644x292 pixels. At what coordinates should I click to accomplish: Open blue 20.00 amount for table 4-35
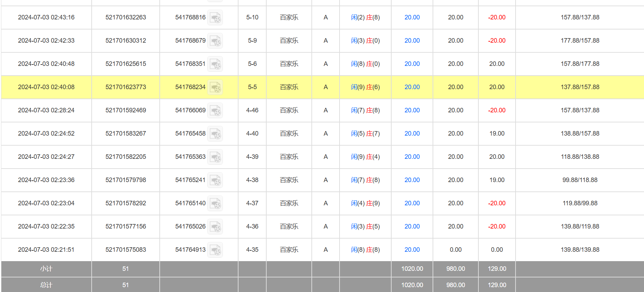click(x=412, y=250)
